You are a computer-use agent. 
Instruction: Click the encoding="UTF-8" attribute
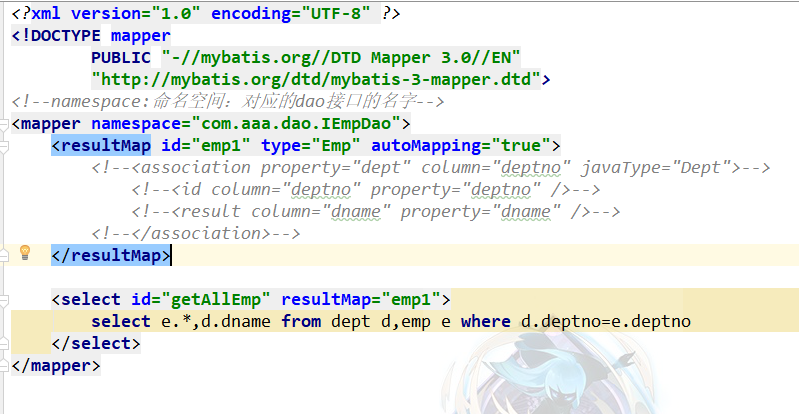pyautogui.click(x=291, y=14)
